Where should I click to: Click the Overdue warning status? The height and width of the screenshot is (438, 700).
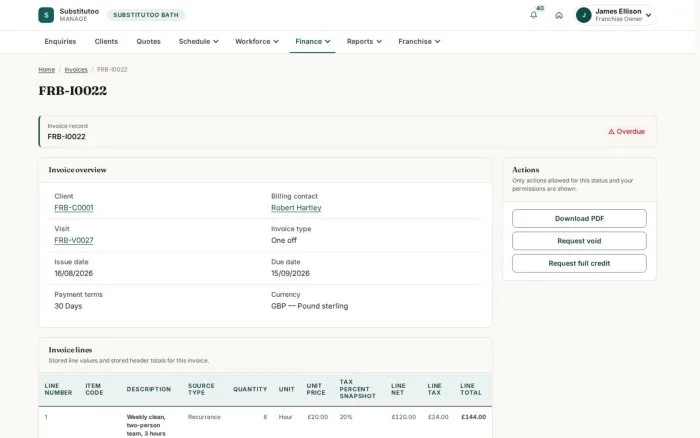[x=626, y=131]
